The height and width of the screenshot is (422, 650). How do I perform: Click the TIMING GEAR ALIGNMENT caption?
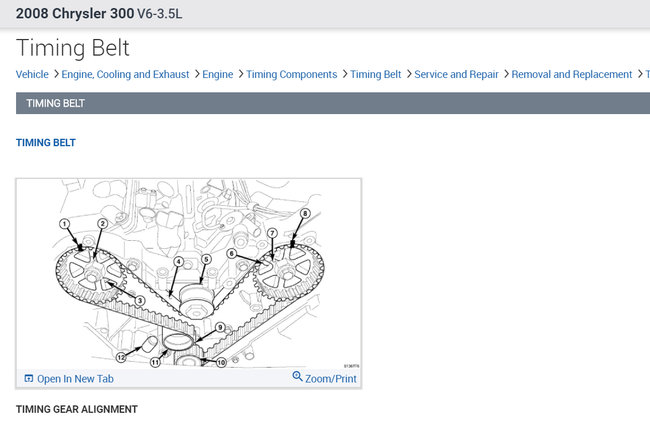coord(77,409)
